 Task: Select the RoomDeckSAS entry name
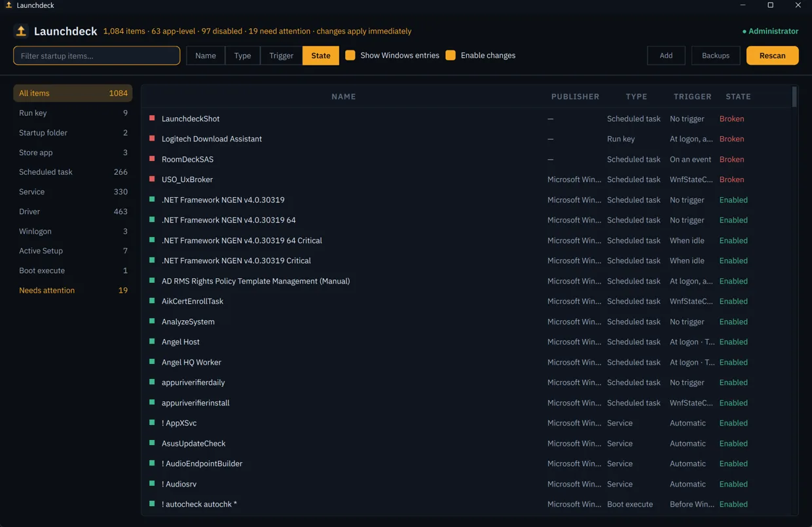coord(187,159)
